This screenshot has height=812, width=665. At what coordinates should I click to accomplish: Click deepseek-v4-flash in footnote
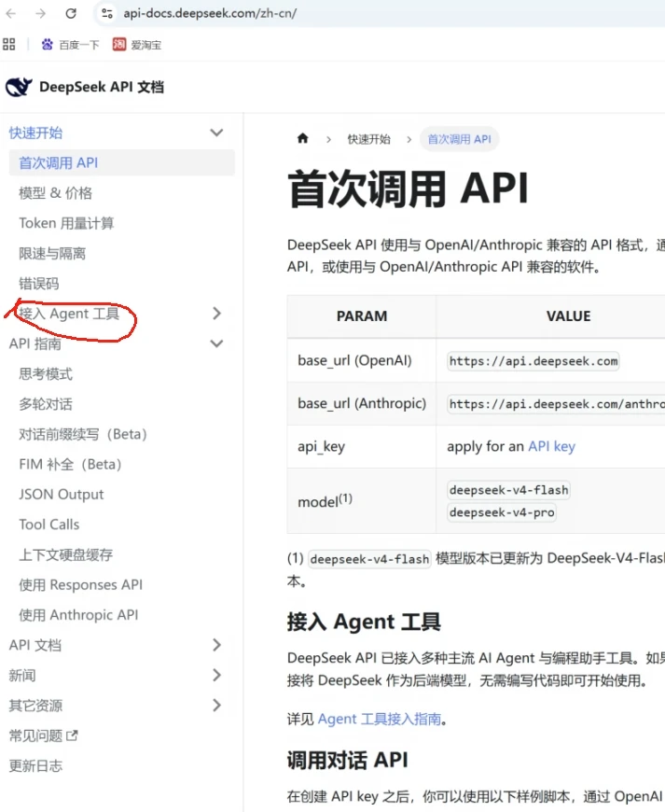[369, 559]
